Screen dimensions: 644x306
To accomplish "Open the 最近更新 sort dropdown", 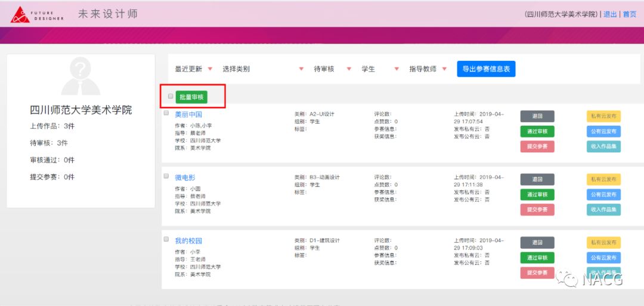I will [x=194, y=69].
